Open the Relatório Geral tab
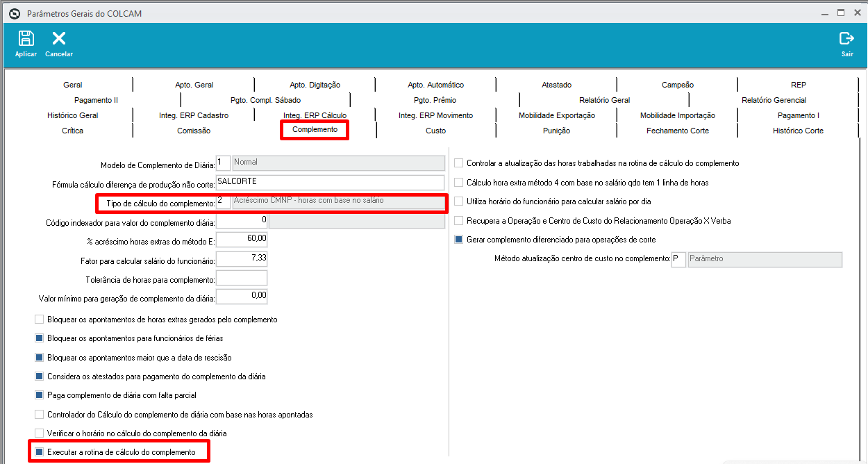The image size is (868, 464). point(605,100)
